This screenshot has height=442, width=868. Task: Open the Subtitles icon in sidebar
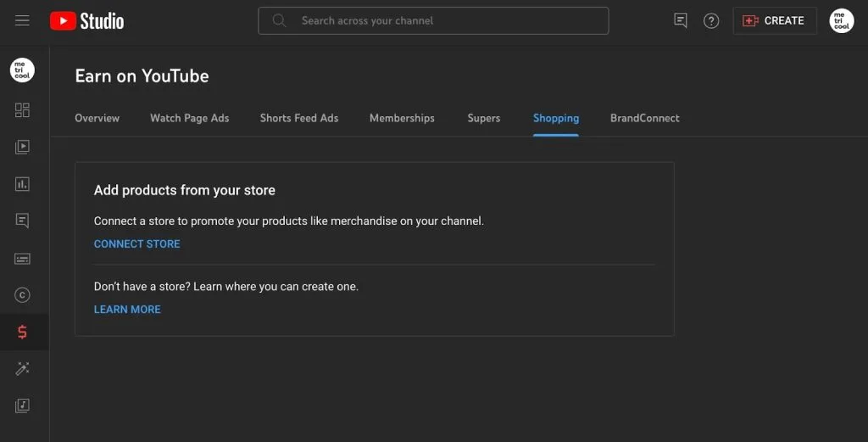(x=22, y=259)
